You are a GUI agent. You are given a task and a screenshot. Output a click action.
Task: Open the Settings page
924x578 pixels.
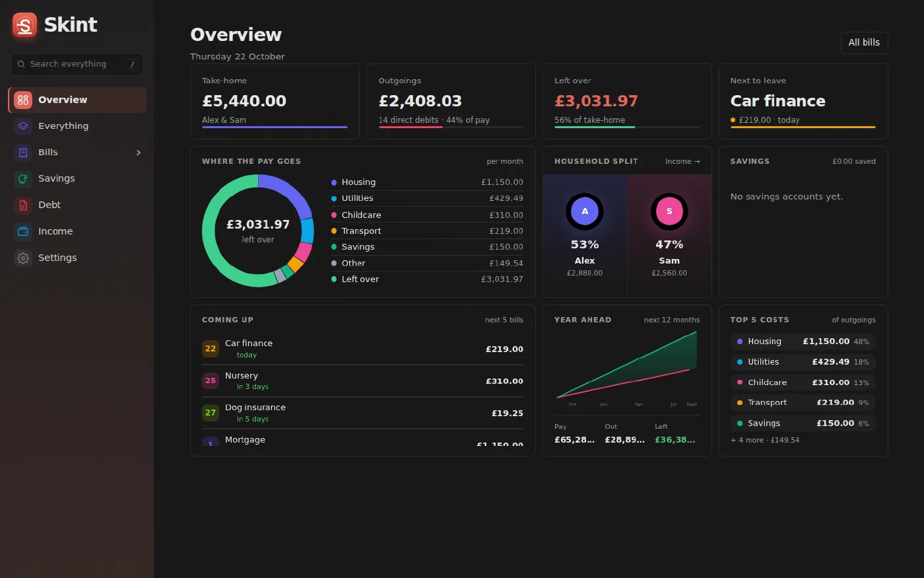(77, 258)
